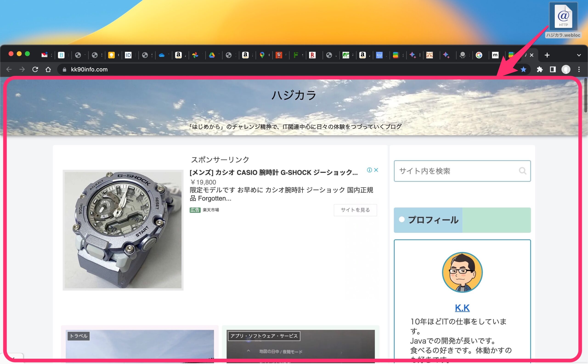The height and width of the screenshot is (364, 588).
Task: Reload the current page
Action: point(35,69)
